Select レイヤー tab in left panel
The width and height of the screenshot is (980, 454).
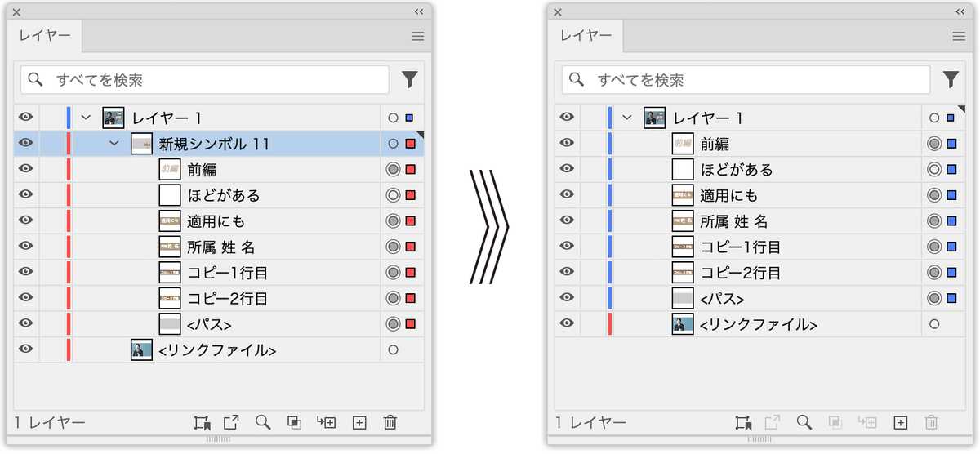coord(45,36)
